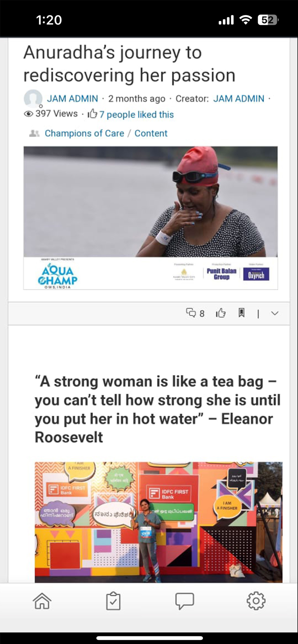Tap the small thumbs-up beside likes count
This screenshot has width=298, height=644.
(x=92, y=114)
